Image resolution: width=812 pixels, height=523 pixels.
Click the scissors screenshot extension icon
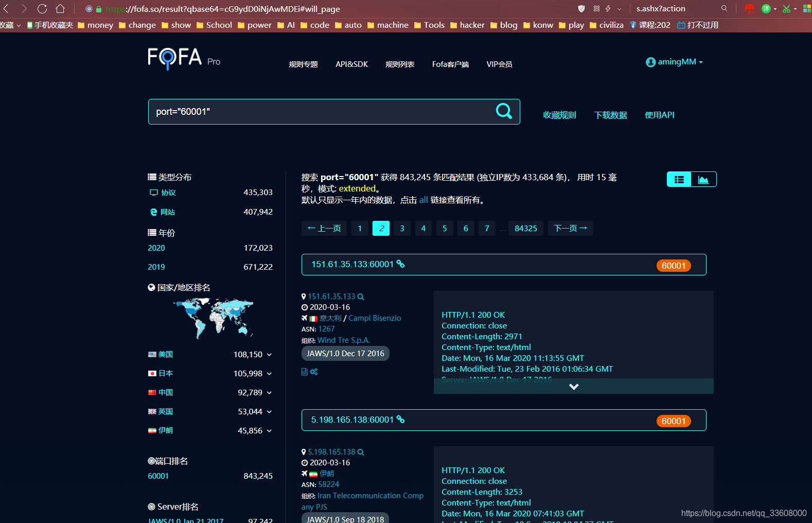coord(786,9)
